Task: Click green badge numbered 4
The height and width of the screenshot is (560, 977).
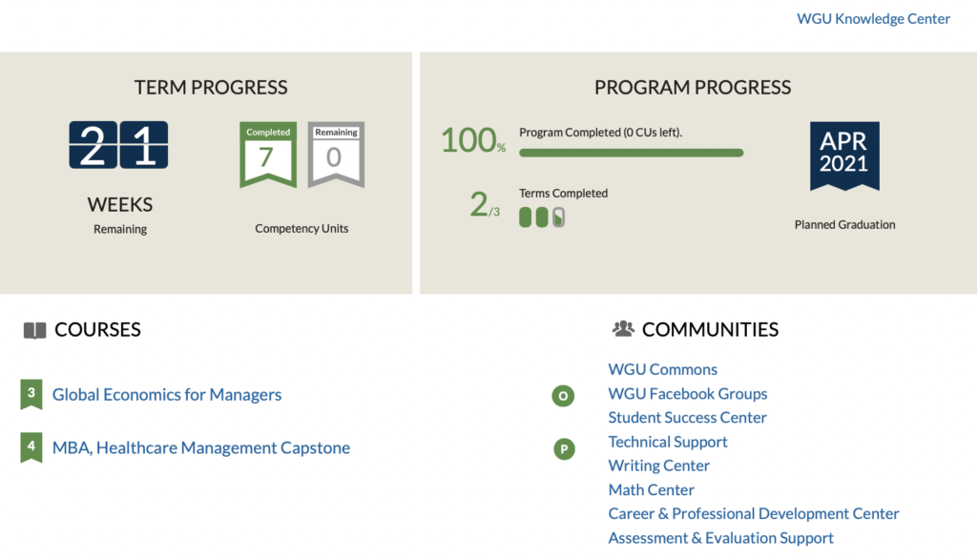Action: click(31, 447)
